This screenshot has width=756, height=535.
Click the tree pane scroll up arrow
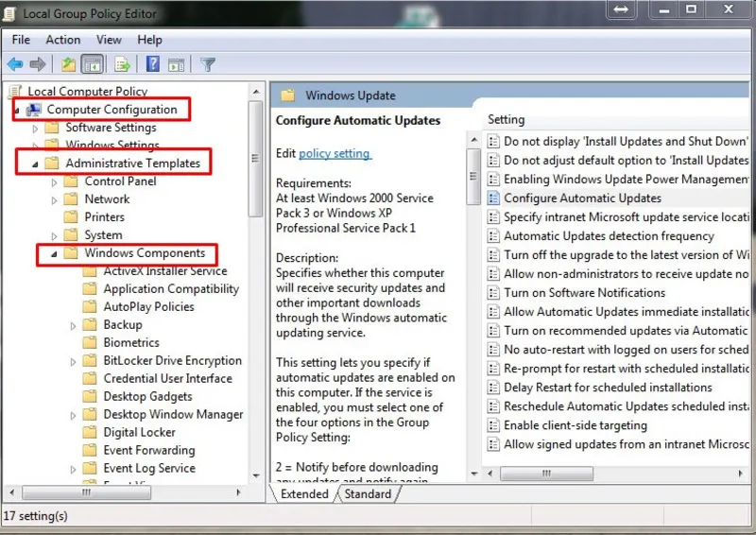[x=255, y=92]
